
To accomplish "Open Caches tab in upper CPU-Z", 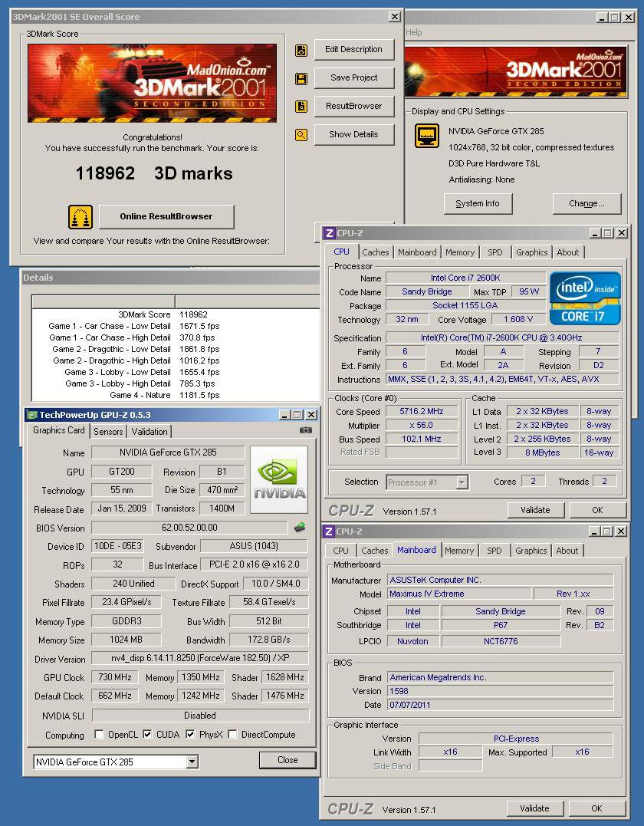I will click(376, 252).
